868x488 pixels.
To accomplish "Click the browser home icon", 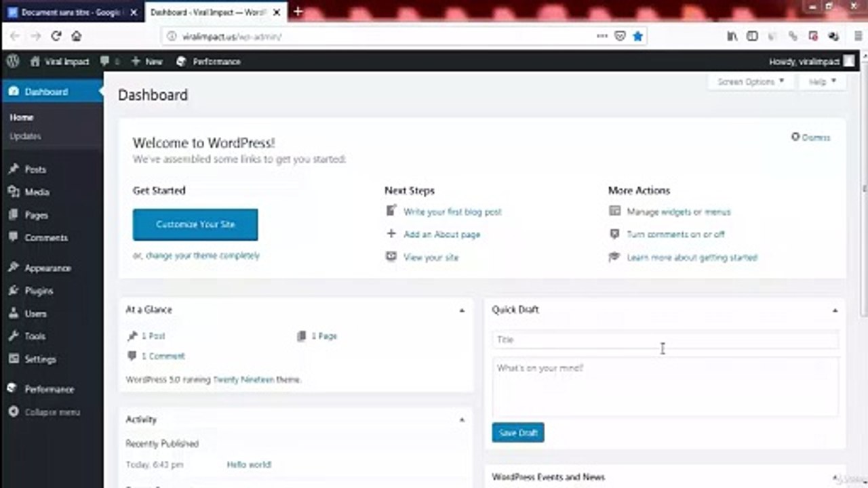I will click(76, 36).
